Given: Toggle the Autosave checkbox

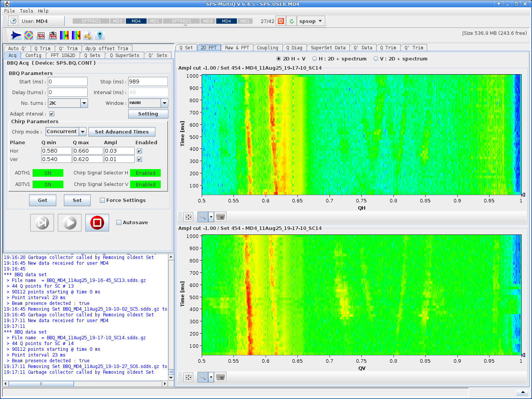Looking at the screenshot, I should 119,222.
